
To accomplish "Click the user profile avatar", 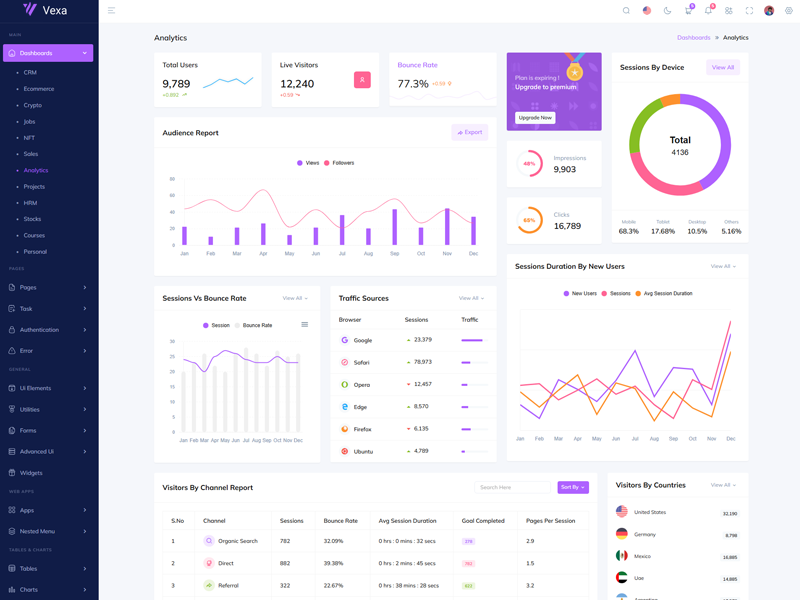I will (769, 11).
